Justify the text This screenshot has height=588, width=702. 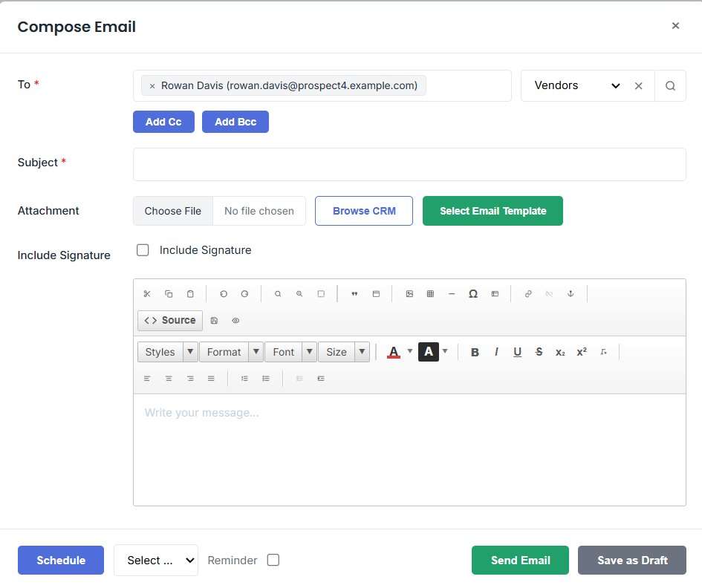tap(211, 379)
